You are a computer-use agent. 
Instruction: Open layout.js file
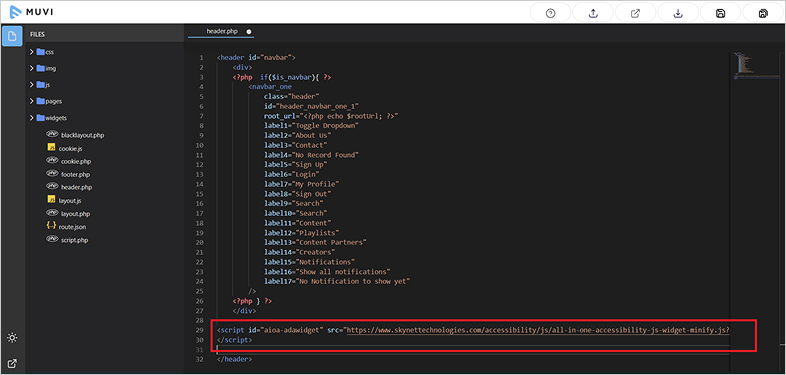pyautogui.click(x=71, y=201)
